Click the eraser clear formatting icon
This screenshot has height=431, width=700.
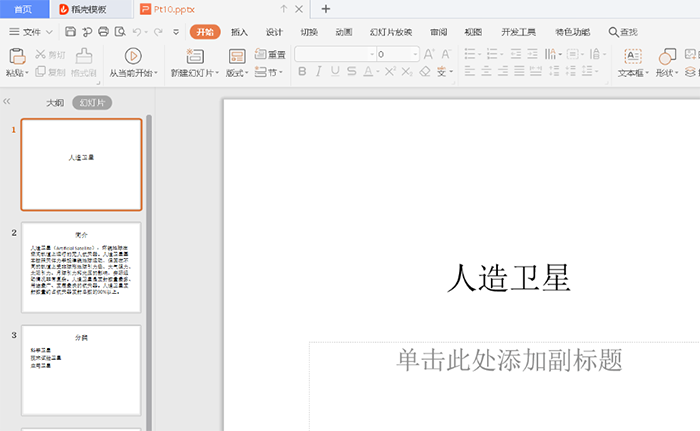(x=426, y=72)
